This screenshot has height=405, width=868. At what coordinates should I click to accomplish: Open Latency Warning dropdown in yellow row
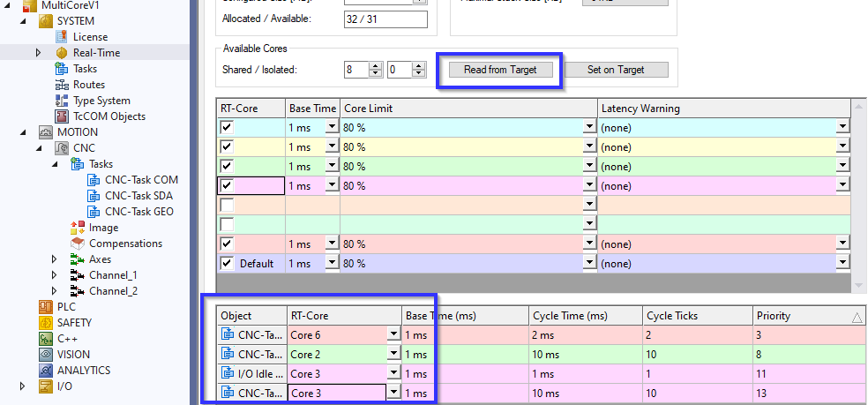pyautogui.click(x=842, y=146)
